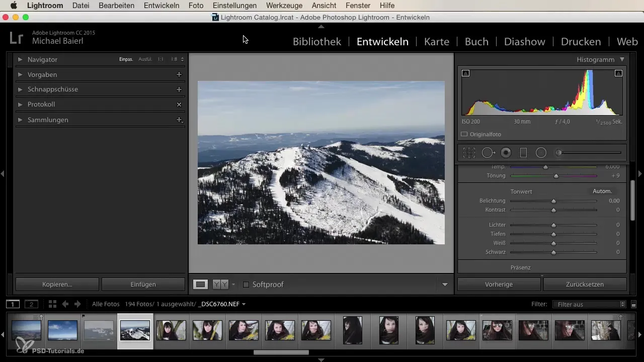
Task: Add a new collection with Sammlungen plus
Action: pos(179,120)
